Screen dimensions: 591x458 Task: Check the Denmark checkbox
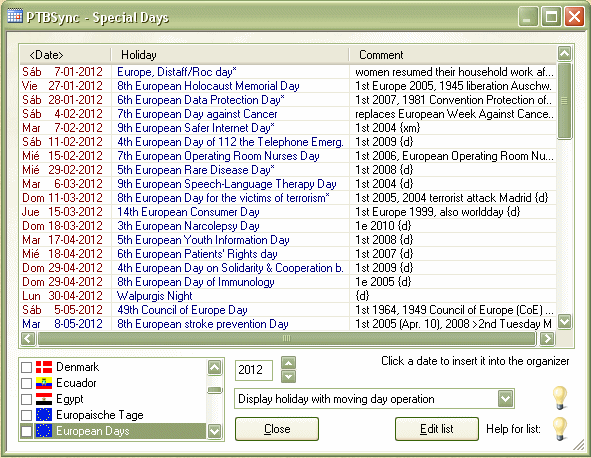click(x=26, y=367)
